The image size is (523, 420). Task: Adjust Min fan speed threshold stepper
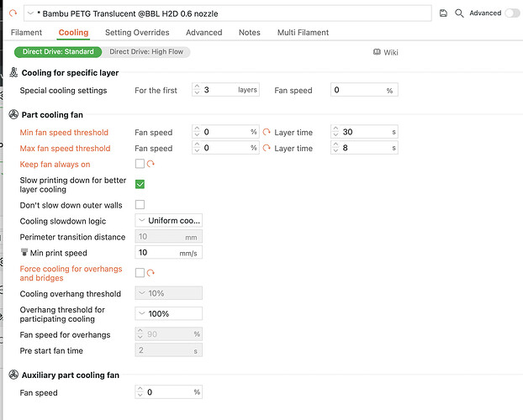tap(197, 132)
